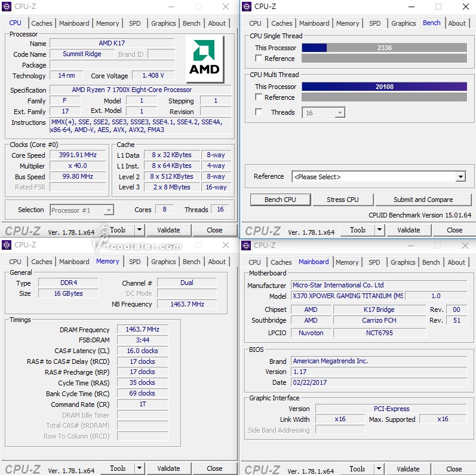Enable Reference checkbox under CPU Multi Thread

coord(259,97)
